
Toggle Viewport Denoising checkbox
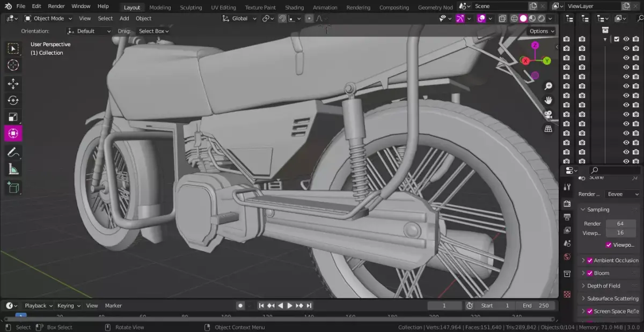tap(609, 245)
